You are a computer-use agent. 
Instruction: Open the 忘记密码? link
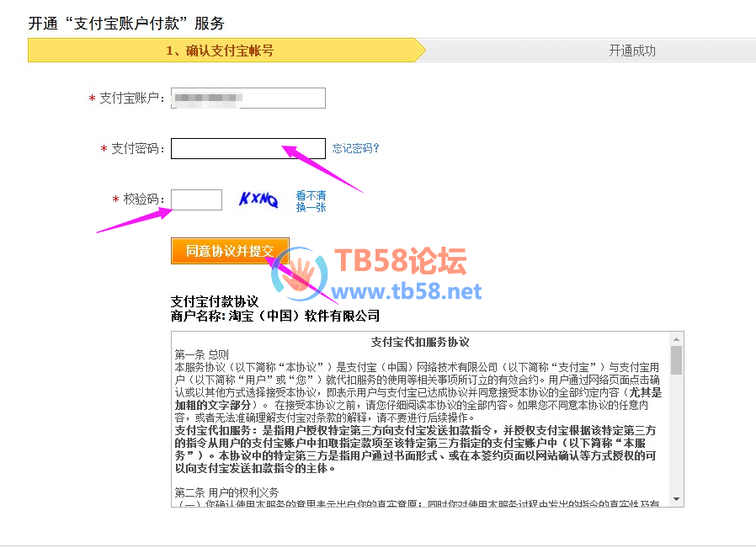356,148
